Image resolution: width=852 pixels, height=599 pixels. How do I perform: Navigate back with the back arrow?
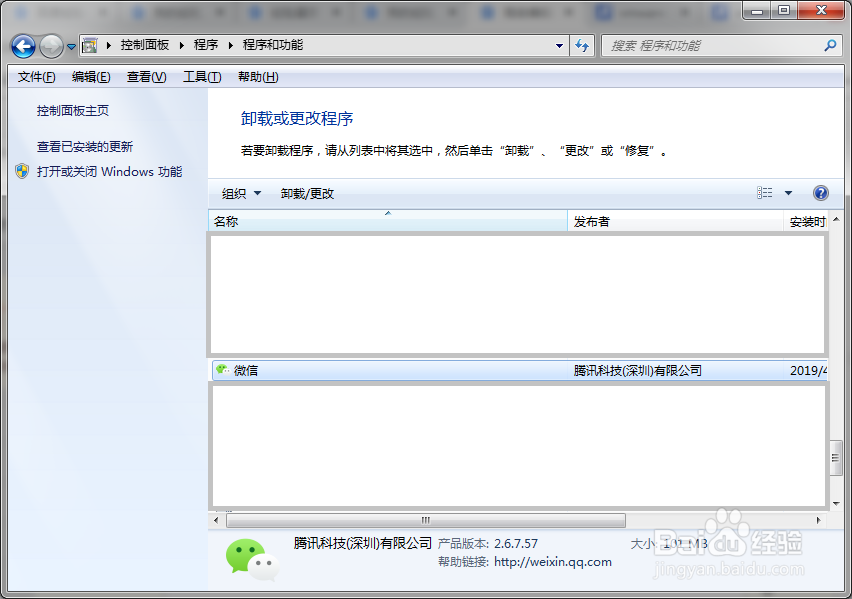point(22,45)
